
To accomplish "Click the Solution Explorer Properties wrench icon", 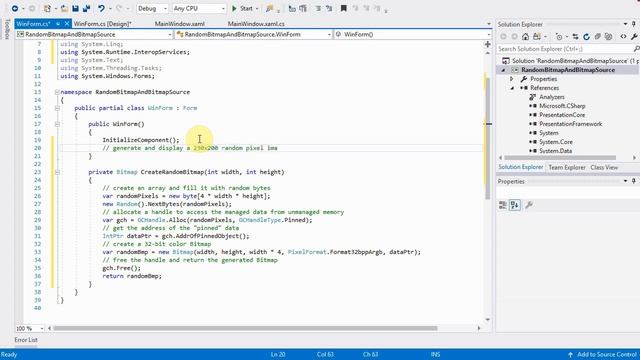I will point(634,37).
